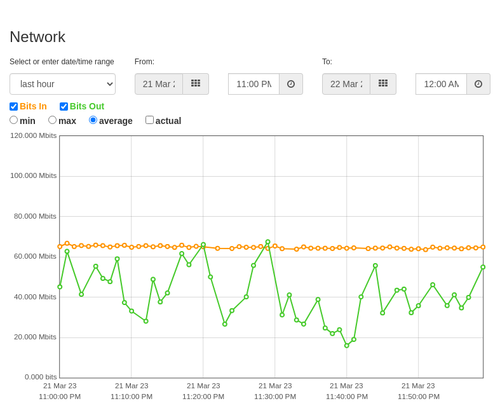The width and height of the screenshot is (500, 403).
Task: Click the highest green peak near 11:29 PM
Action: 268,242
